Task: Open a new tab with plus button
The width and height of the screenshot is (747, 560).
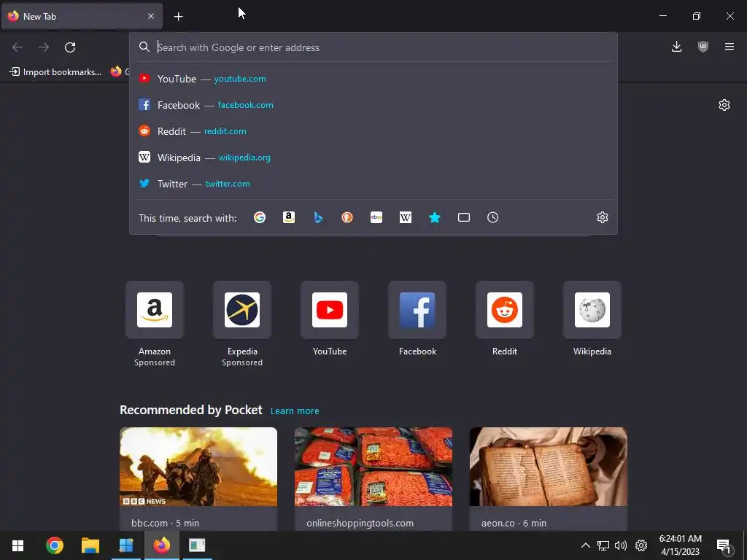Action: [x=178, y=17]
